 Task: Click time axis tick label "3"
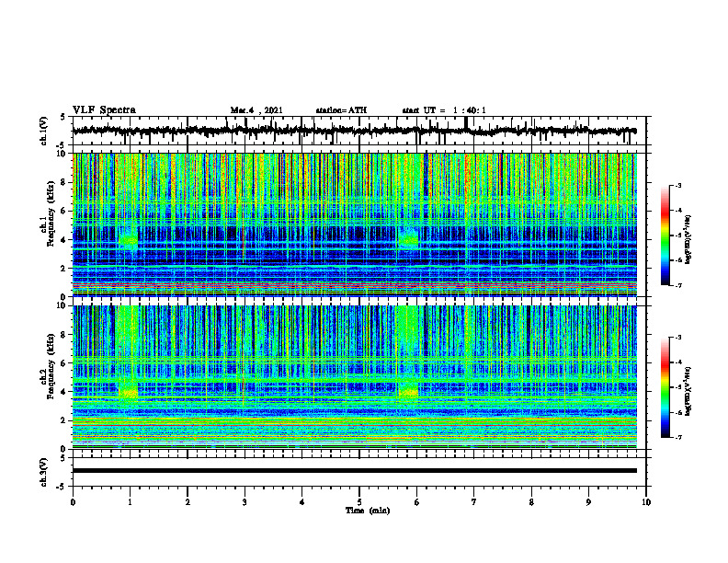pos(245,502)
